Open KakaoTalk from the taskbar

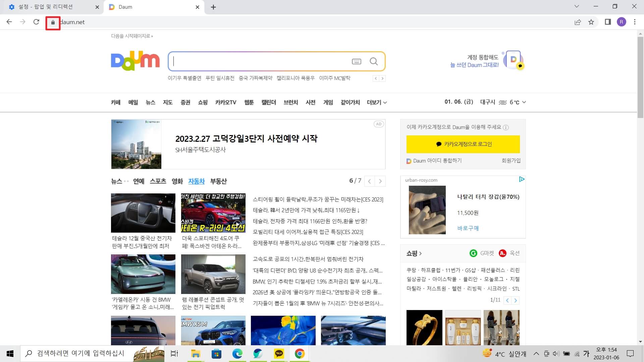tap(279, 353)
